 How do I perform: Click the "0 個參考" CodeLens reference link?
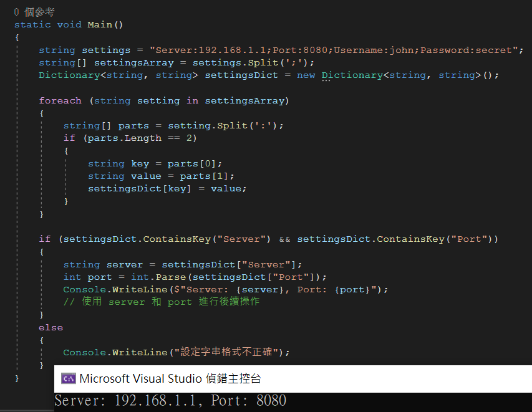(34, 12)
